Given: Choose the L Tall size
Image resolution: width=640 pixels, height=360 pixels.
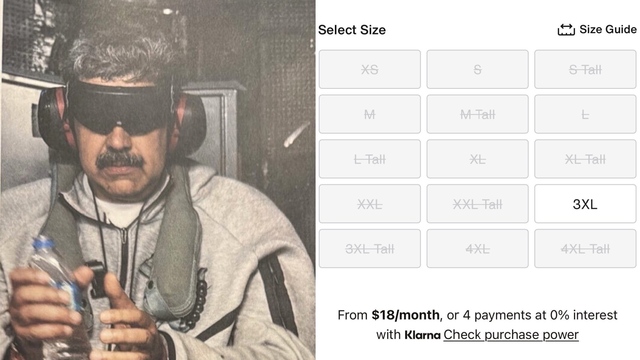Looking at the screenshot, I should [x=370, y=159].
